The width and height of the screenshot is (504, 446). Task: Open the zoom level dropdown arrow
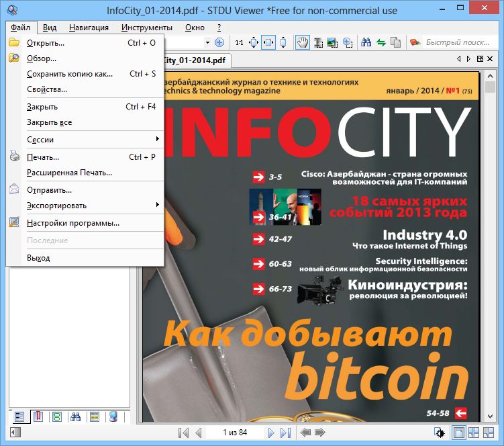click(207, 42)
